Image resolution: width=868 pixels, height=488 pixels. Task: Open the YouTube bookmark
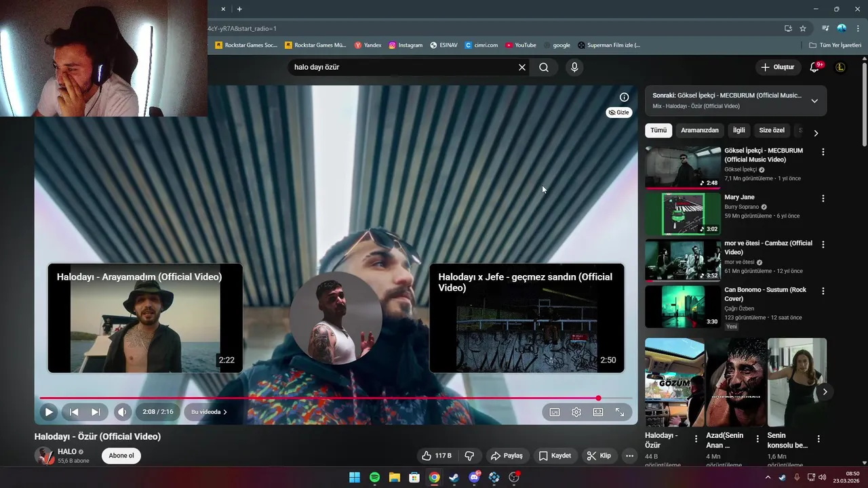pyautogui.click(x=521, y=45)
